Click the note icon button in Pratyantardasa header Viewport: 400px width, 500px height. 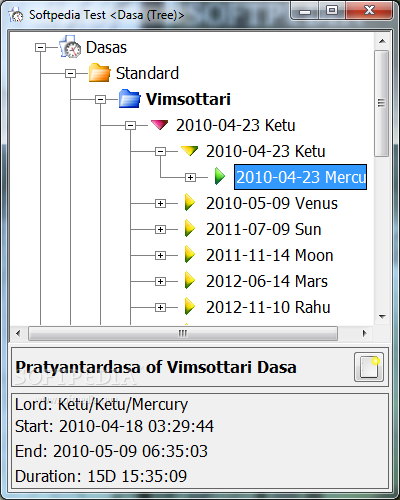click(369, 367)
